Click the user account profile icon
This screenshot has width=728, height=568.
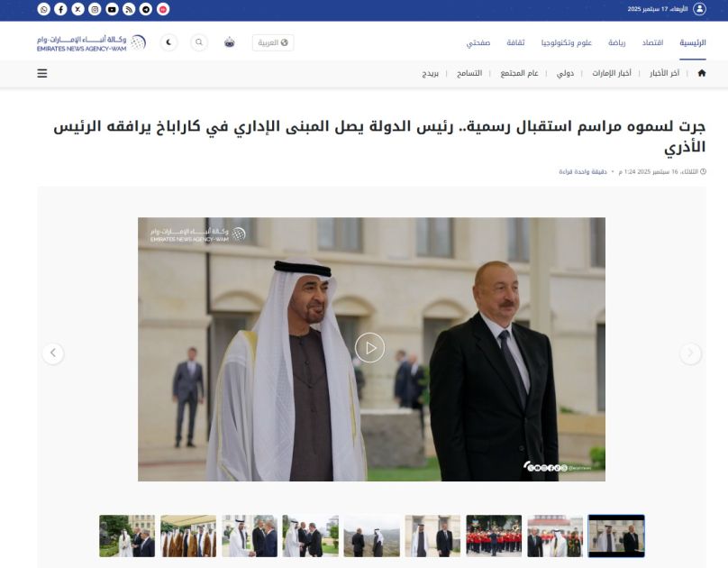tap(699, 9)
